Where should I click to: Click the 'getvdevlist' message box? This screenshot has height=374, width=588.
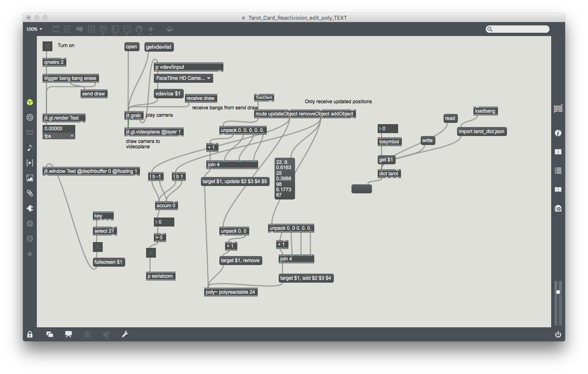(x=159, y=47)
